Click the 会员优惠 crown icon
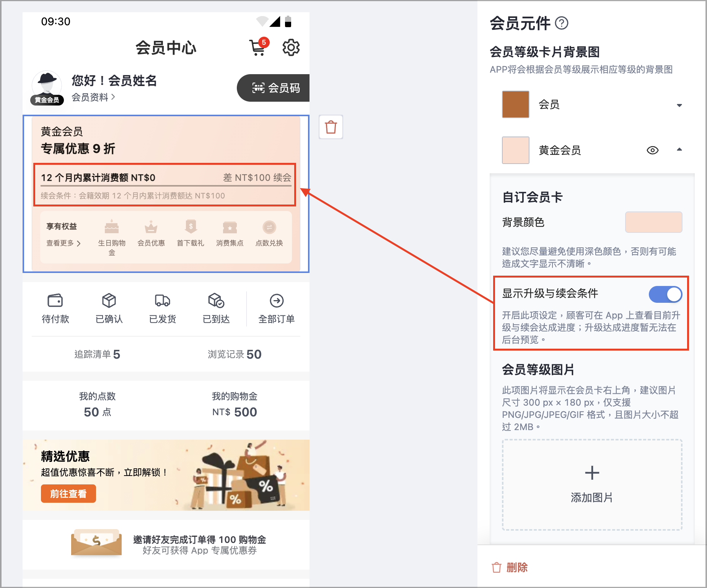The height and width of the screenshot is (588, 707). 151,227
